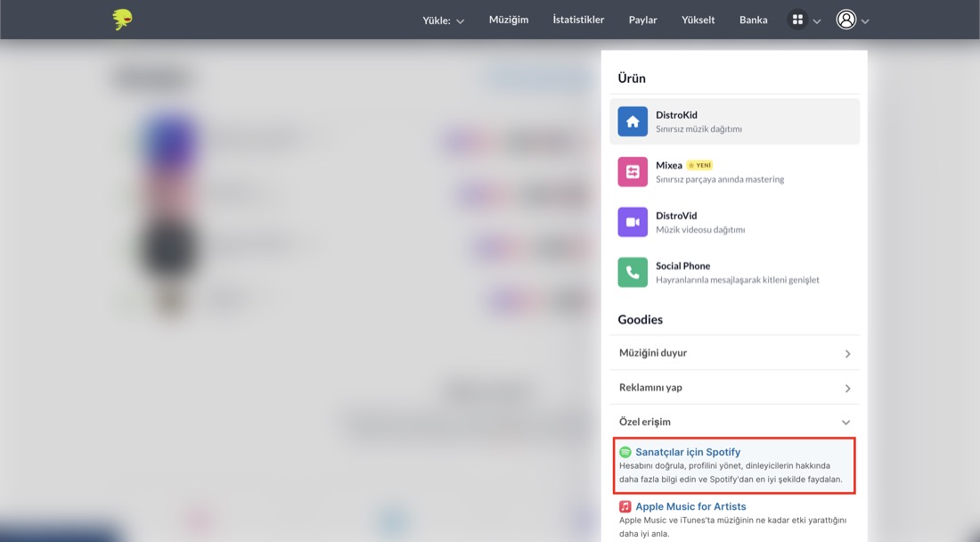Click the DistroKid blue home icon
Screen dimensions: 980x542
[x=633, y=121]
